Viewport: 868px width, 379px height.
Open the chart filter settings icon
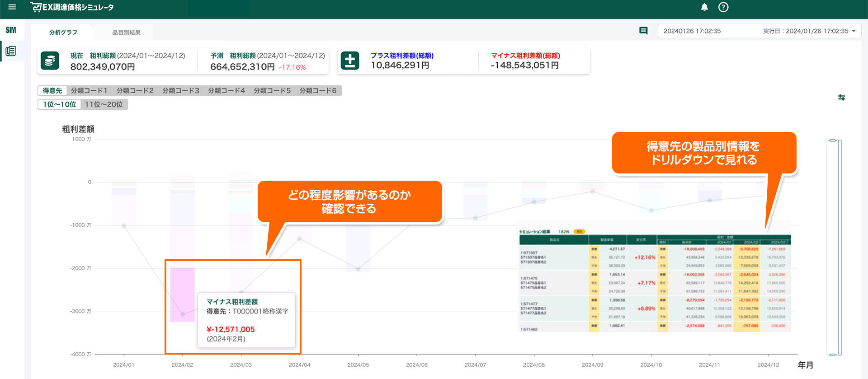coord(841,97)
